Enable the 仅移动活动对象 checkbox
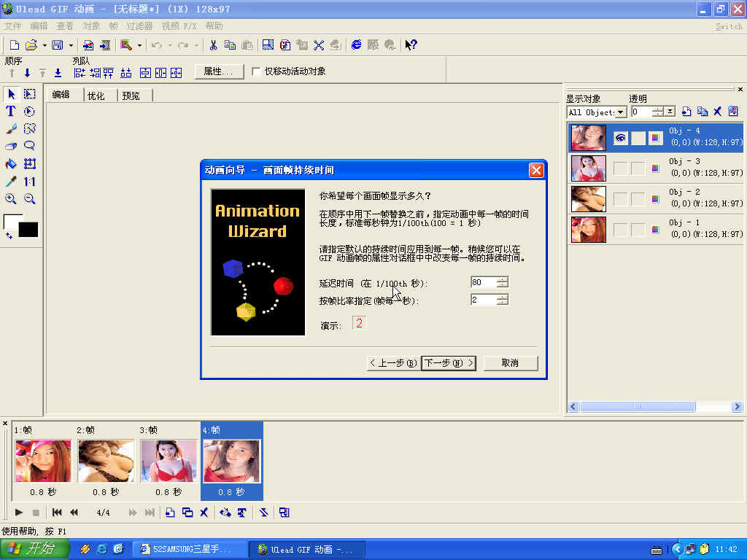Image resolution: width=747 pixels, height=560 pixels. coord(255,71)
